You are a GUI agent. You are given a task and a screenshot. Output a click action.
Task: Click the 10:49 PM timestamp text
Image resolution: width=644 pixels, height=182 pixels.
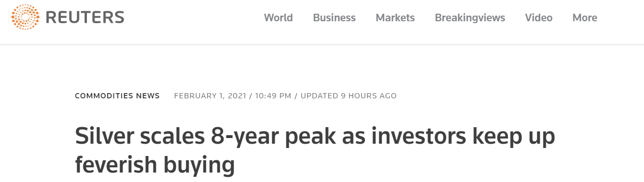click(x=274, y=96)
